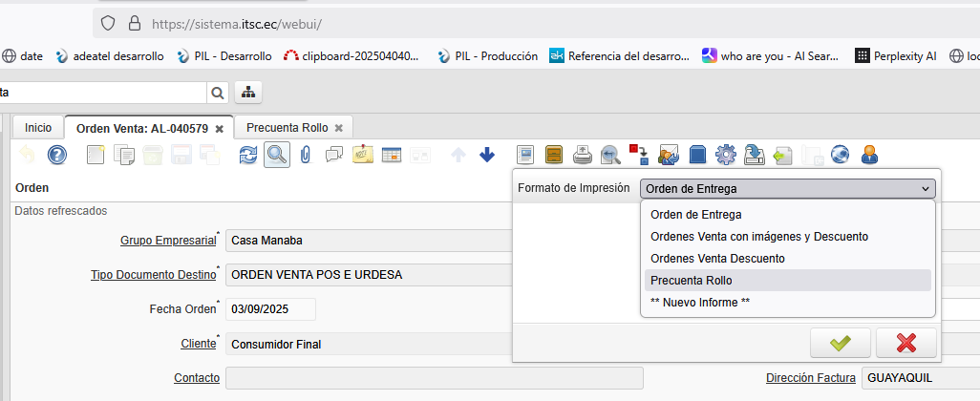The height and width of the screenshot is (401, 980).
Task: Open the Post-it note icon
Action: 363,155
